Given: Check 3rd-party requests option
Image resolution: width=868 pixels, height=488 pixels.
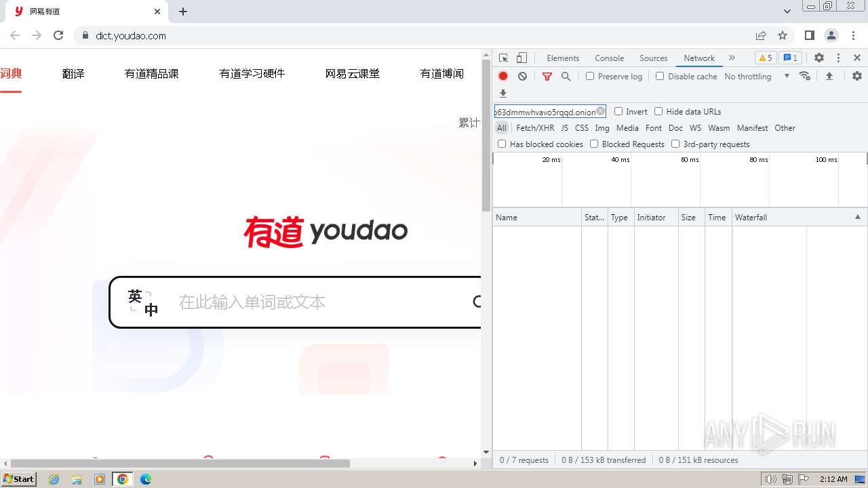Looking at the screenshot, I should pos(675,144).
